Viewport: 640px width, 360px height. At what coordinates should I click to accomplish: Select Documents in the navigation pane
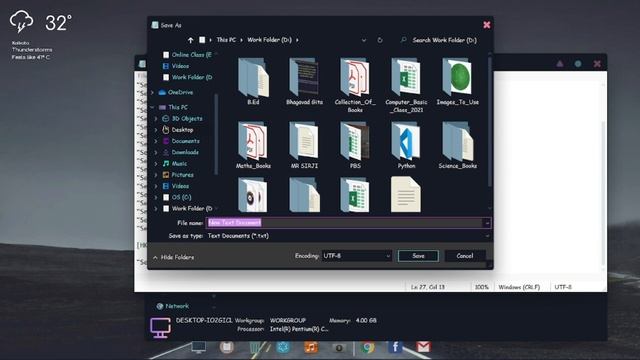pyautogui.click(x=181, y=141)
